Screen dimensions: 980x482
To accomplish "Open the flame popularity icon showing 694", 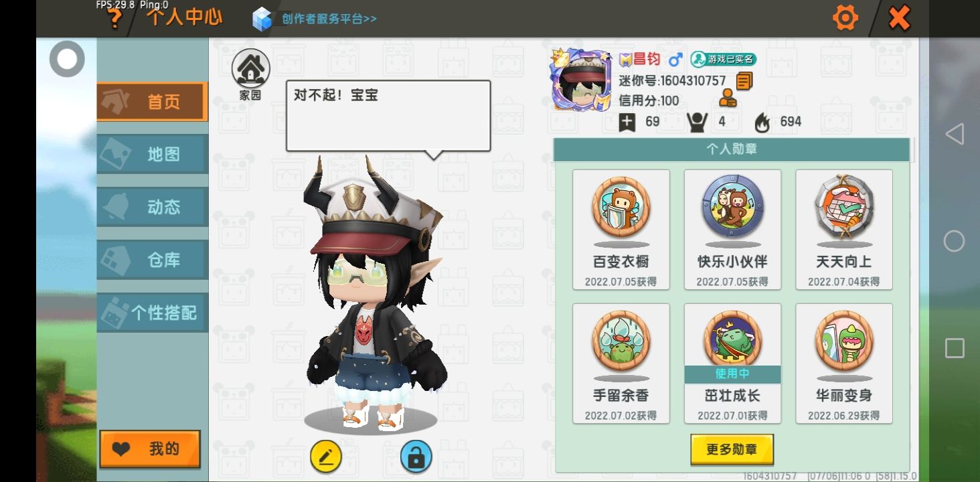I will tap(762, 122).
